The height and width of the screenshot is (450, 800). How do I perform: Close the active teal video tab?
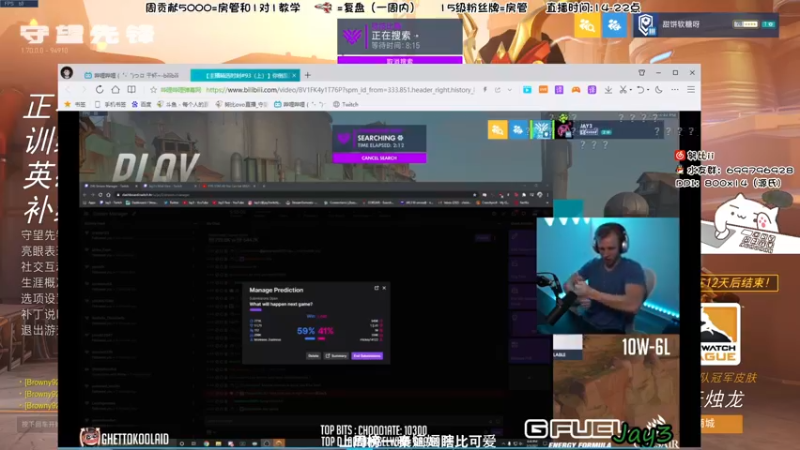pyautogui.click(x=294, y=75)
